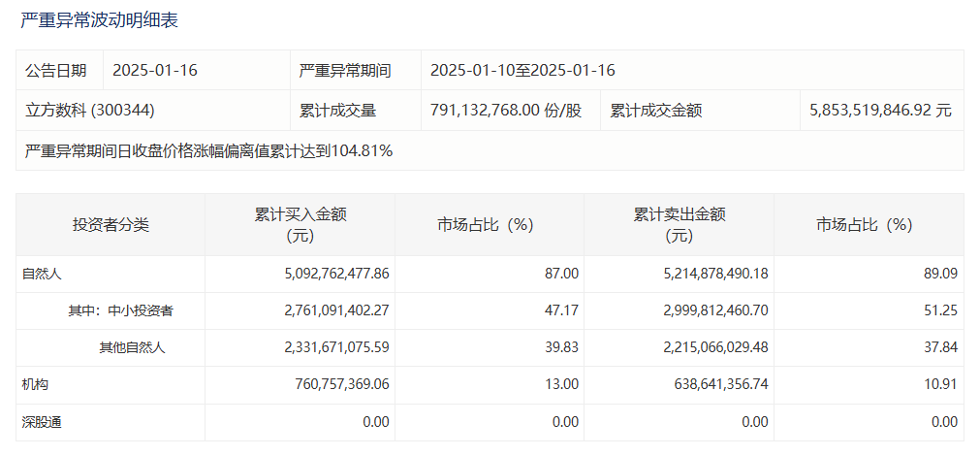Select the announcement date 2025-01-16
980x456 pixels.
pyautogui.click(x=155, y=71)
